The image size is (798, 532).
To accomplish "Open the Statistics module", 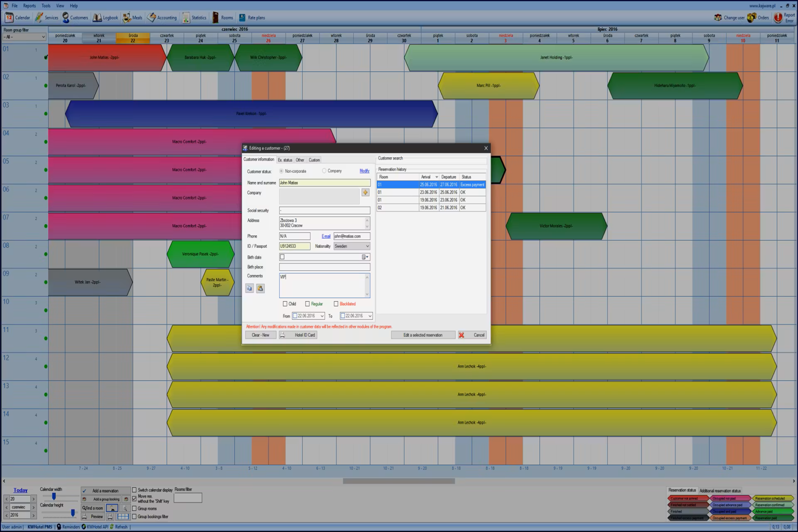I will [194, 18].
